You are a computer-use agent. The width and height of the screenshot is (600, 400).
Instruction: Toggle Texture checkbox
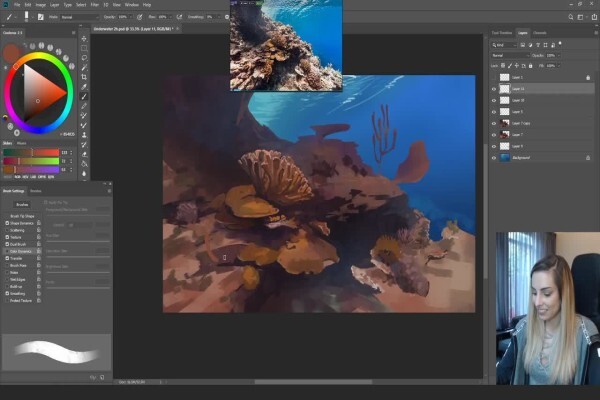7,237
